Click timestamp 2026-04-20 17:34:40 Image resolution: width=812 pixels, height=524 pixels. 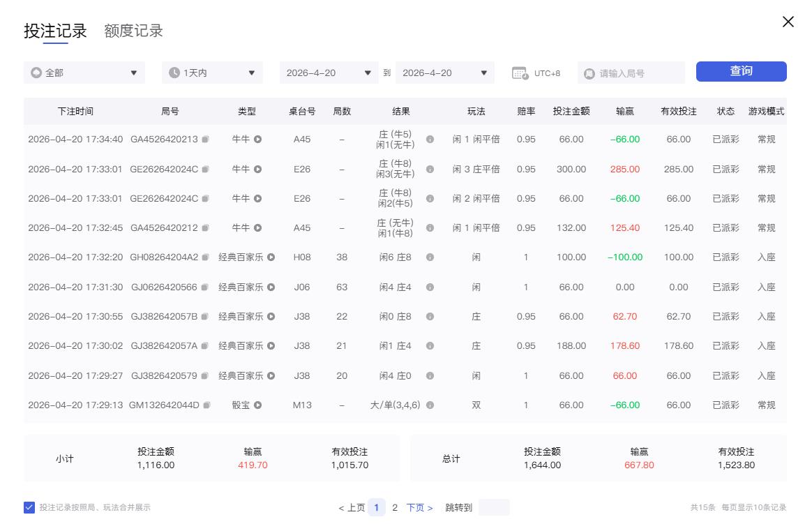click(x=75, y=140)
